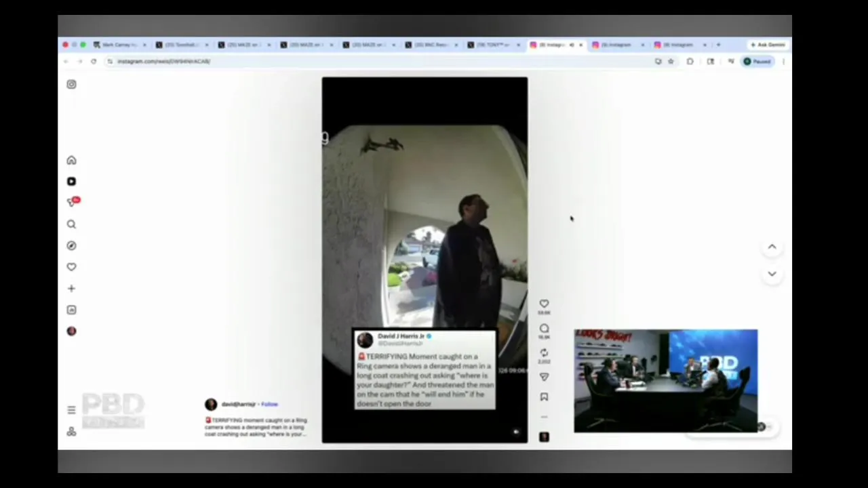Open Also from Meta icon
The height and width of the screenshot is (488, 868).
[71, 432]
